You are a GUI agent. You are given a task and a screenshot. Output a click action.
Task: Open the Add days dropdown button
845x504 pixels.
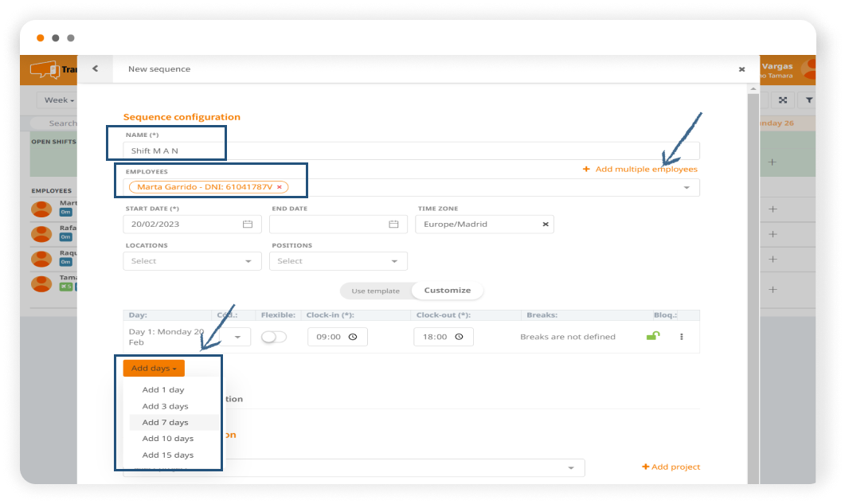point(154,368)
